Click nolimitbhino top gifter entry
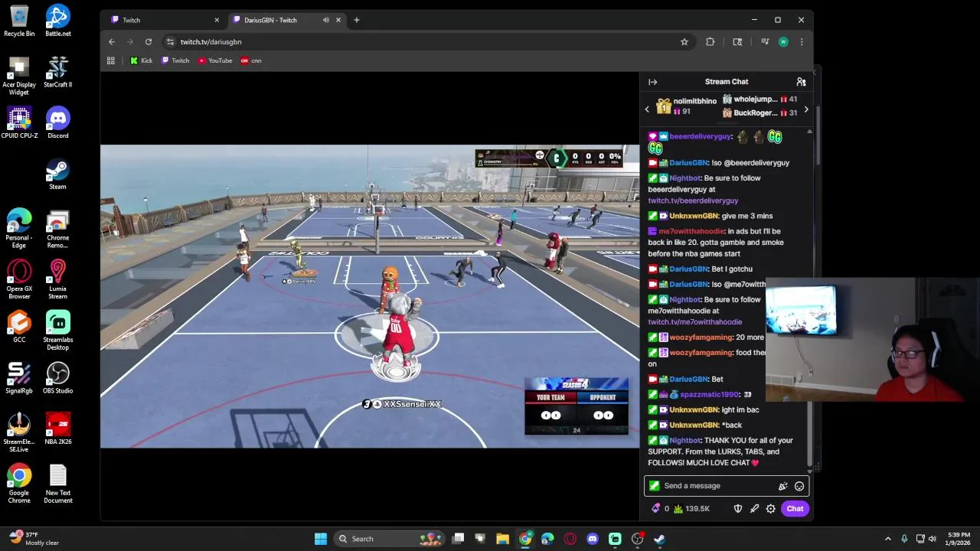Screen dimensions: 980x551 [x=685, y=106]
